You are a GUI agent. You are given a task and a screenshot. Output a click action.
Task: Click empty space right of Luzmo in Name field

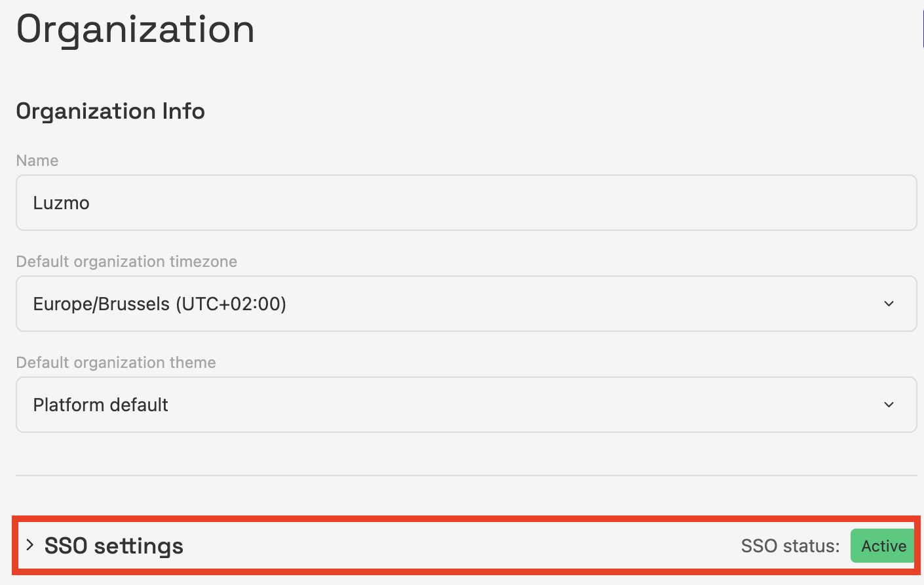tap(524, 203)
